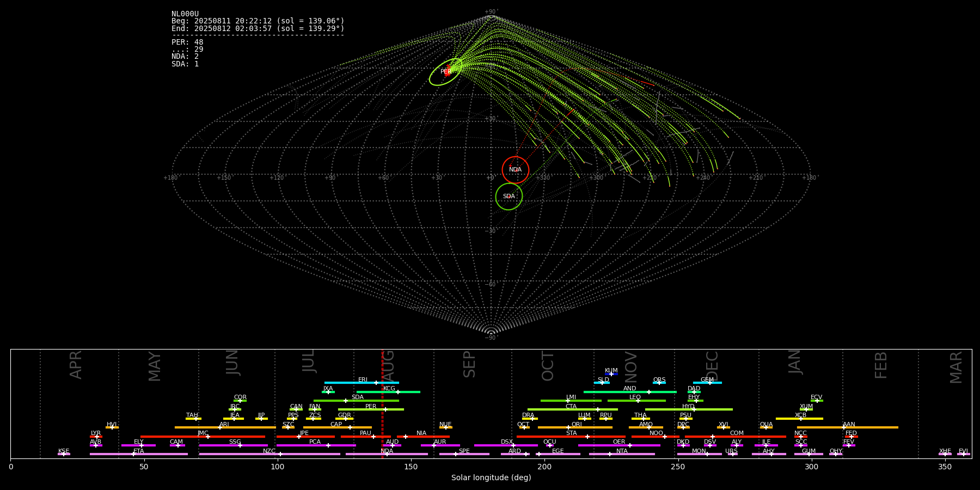This screenshot has height=490, width=980.
Task: Click the pink SPE shower bar
Action: (x=464, y=454)
